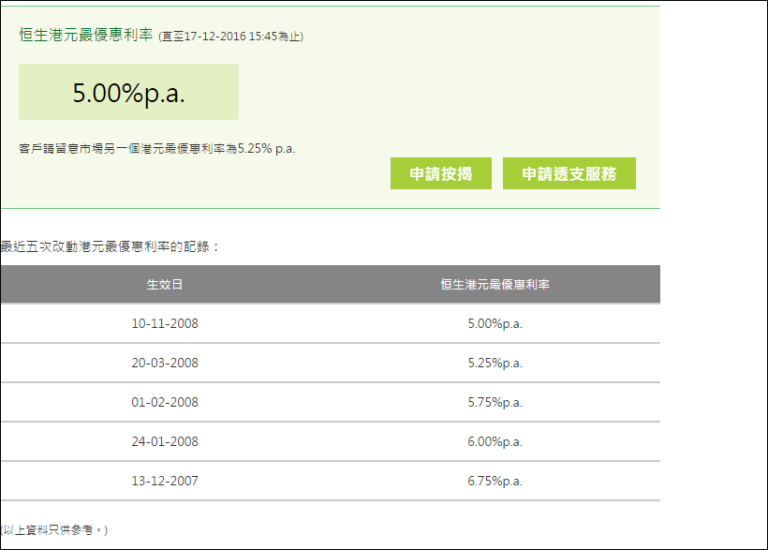Image resolution: width=768 pixels, height=550 pixels.
Task: Select the 5.00%p.a. cell in the table
Action: [x=495, y=324]
